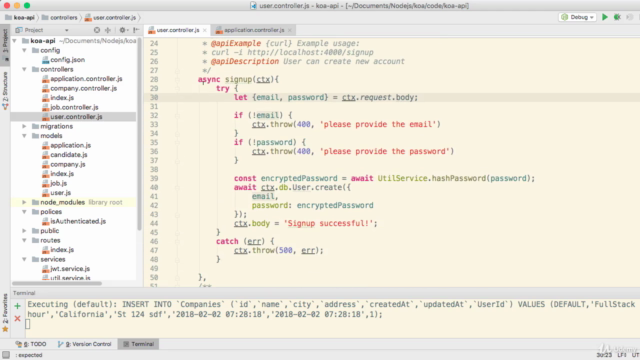Collapse the controllers folder
The width and height of the screenshot is (640, 360).
tap(24, 69)
